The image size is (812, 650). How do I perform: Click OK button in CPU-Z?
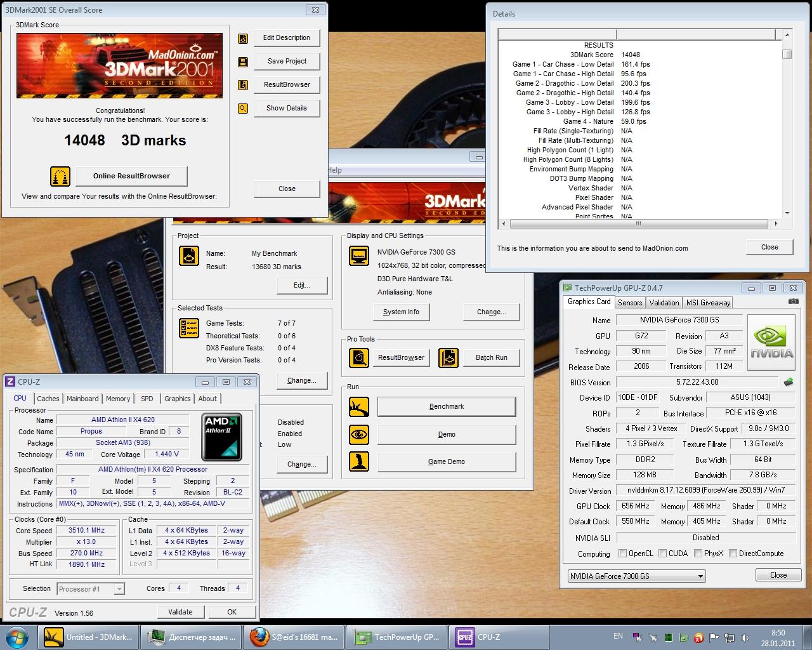(x=232, y=612)
